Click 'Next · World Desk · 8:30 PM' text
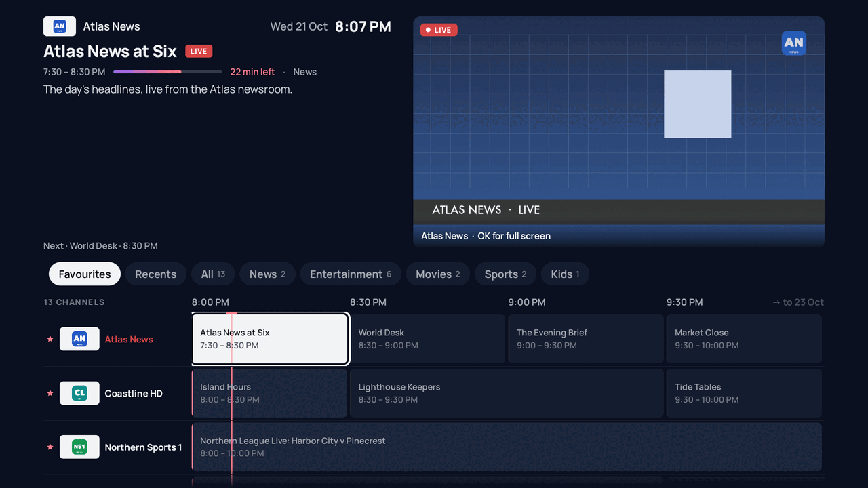868x488 pixels. [x=100, y=246]
